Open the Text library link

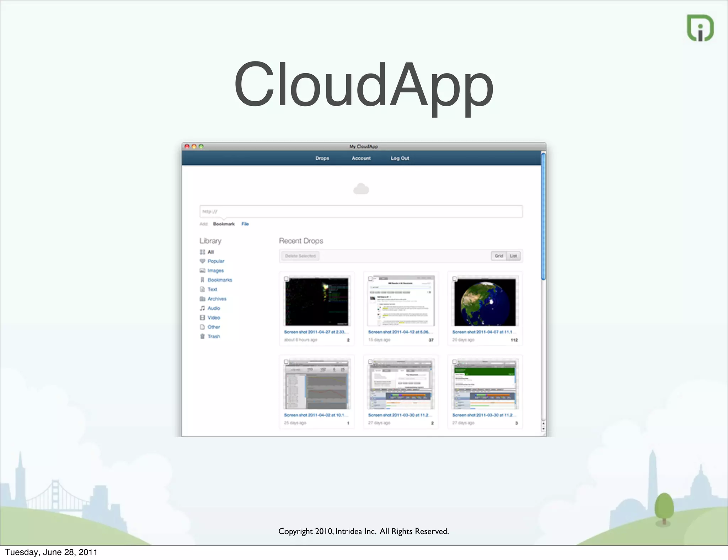click(x=212, y=289)
